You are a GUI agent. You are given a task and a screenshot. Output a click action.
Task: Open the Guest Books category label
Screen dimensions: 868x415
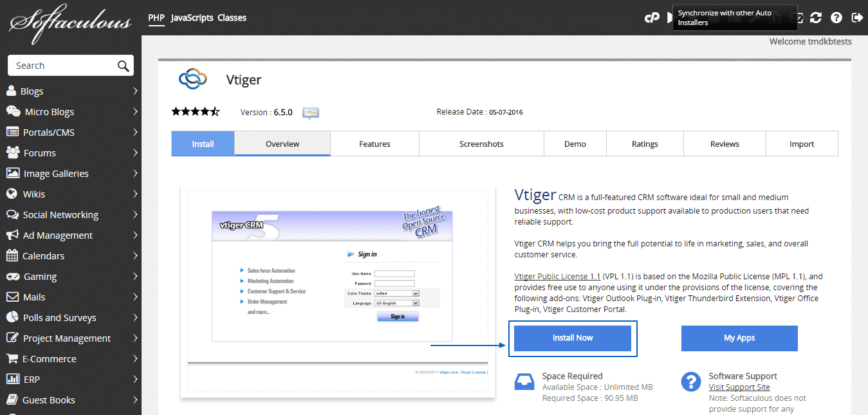49,400
